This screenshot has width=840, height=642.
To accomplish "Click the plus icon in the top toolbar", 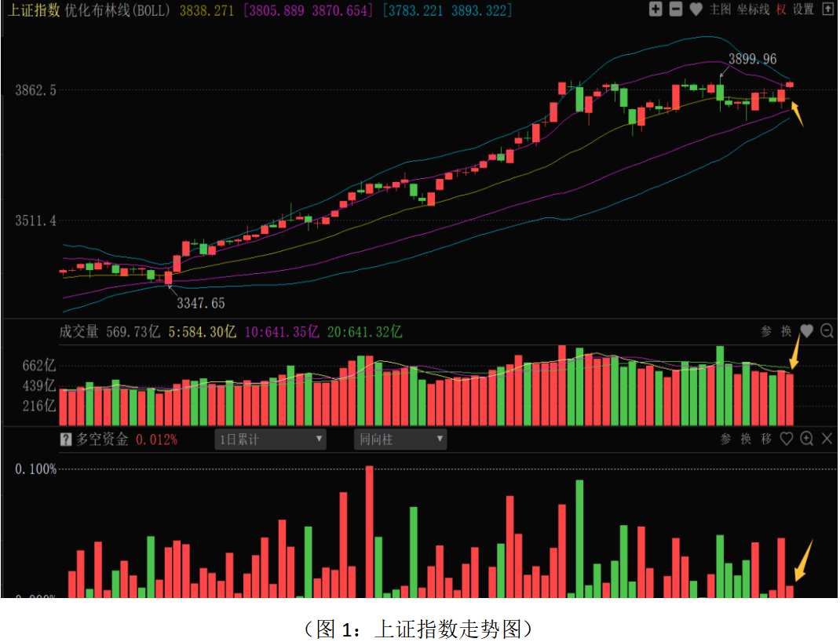I will 656,9.
